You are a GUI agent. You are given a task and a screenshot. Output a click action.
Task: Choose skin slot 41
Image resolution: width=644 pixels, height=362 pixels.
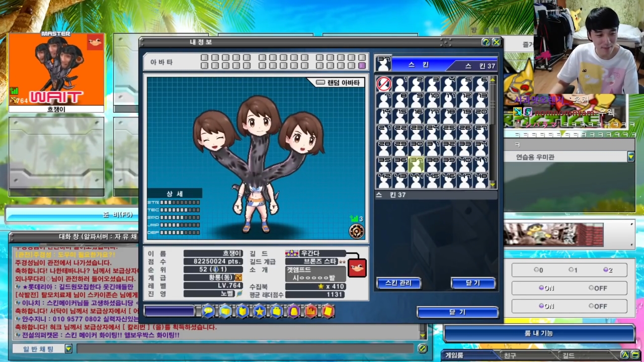[x=480, y=164]
